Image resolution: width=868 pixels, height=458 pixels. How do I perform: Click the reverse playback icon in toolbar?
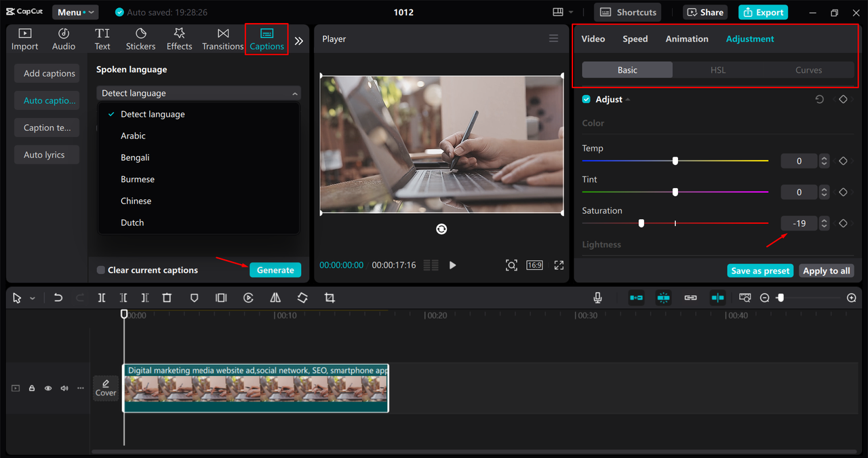(x=248, y=298)
